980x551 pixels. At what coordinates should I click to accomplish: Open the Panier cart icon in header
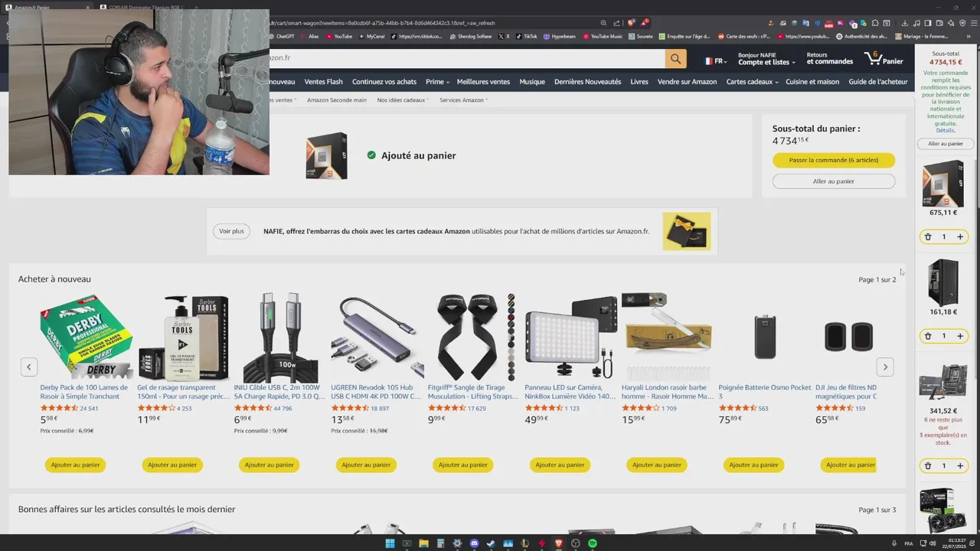[x=884, y=58]
